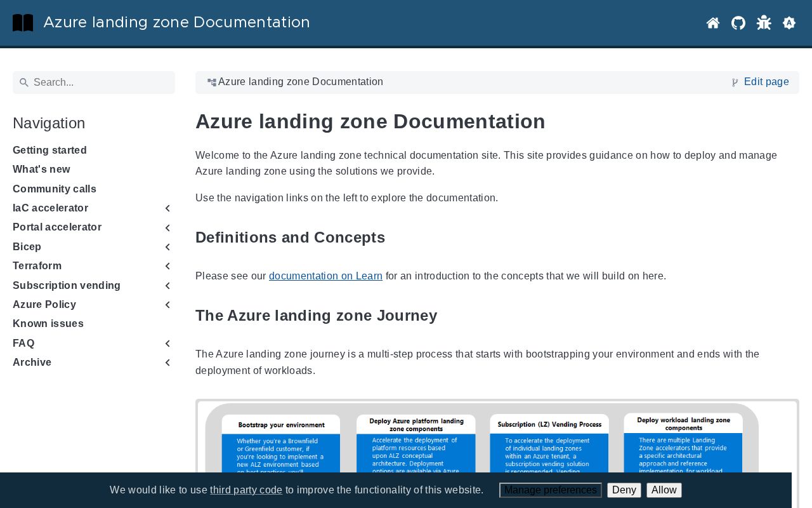
Task: Open the GitHub repository icon
Action: click(x=738, y=23)
